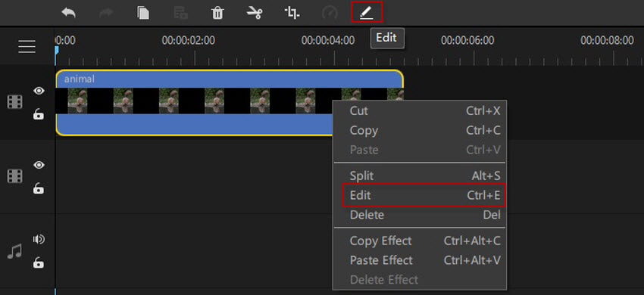This screenshot has width=644, height=295.
Task: Select the Crop tool icon
Action: [x=292, y=13]
